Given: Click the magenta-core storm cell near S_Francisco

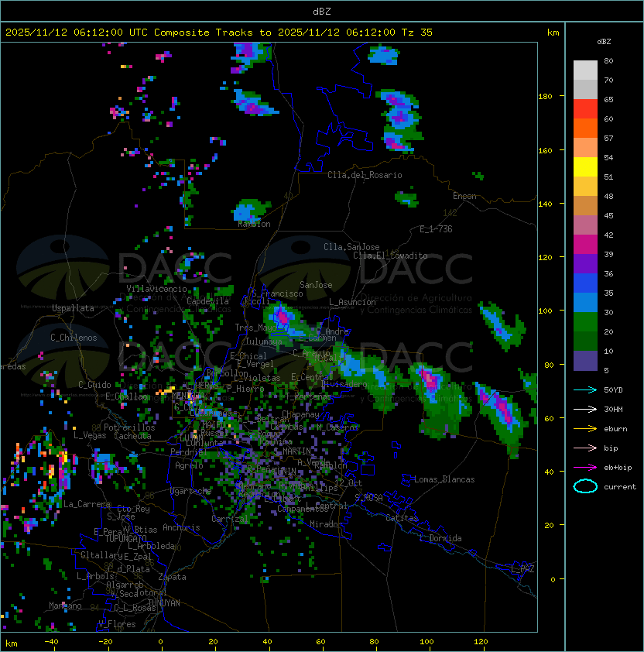Looking at the screenshot, I should pyautogui.click(x=283, y=317).
